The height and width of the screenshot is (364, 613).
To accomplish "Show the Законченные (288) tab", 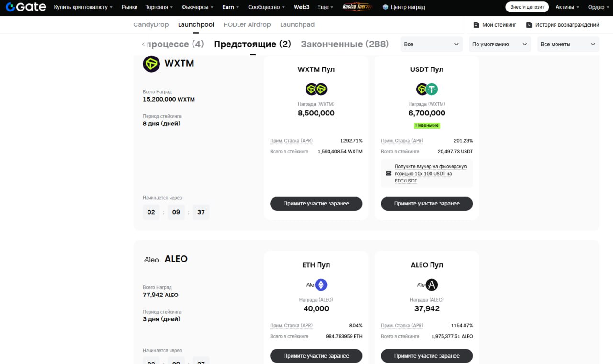I will 345,44.
